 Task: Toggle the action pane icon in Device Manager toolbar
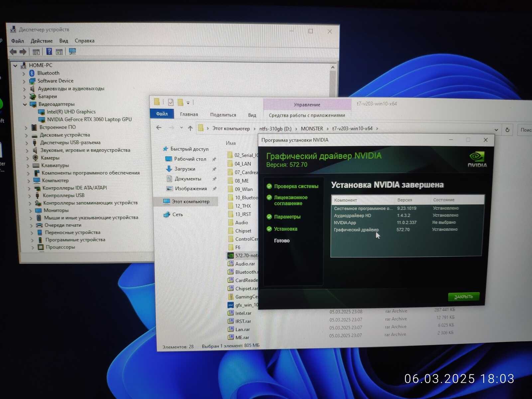coord(59,52)
